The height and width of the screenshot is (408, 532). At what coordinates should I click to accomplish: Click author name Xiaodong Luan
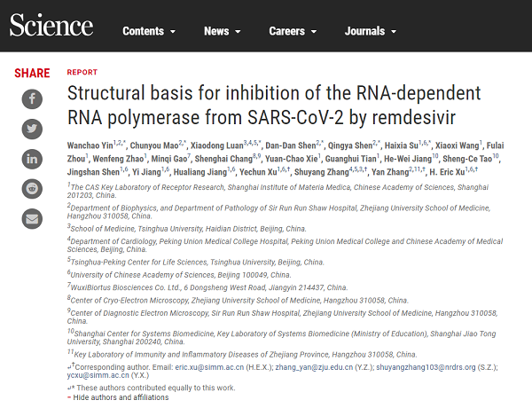[223, 145]
